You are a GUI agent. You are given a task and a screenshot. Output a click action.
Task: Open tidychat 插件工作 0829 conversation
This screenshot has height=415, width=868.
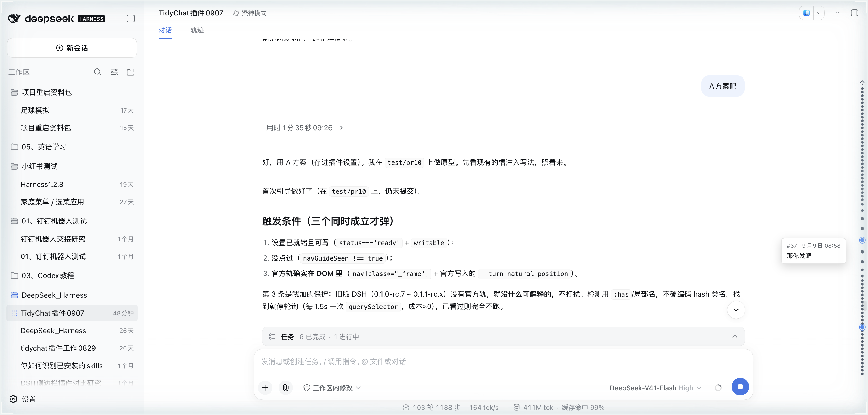pos(72,348)
